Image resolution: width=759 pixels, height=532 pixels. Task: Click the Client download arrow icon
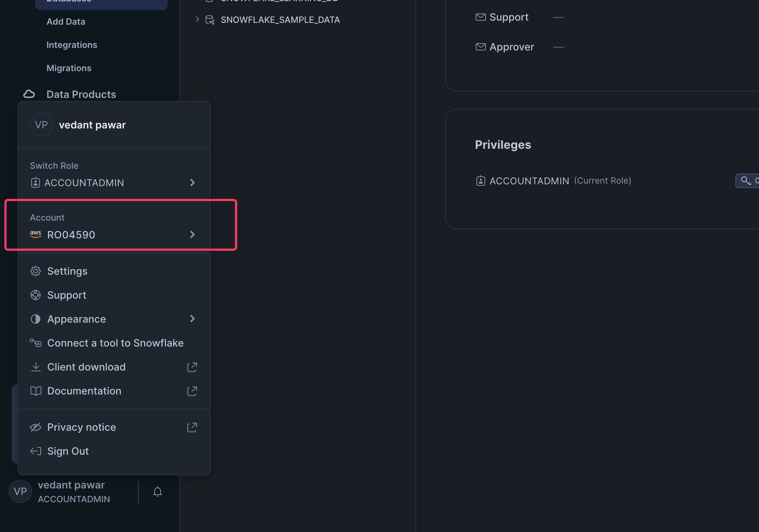[x=36, y=367]
